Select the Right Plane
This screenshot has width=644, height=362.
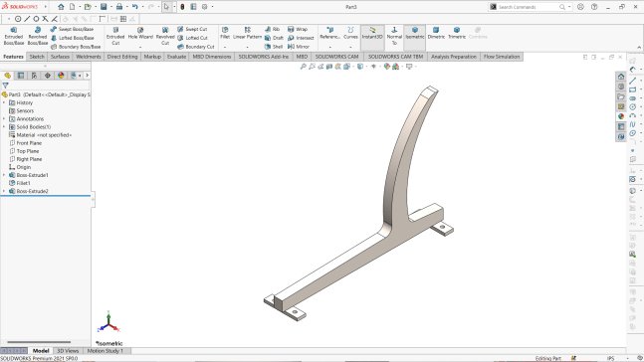[26, 159]
